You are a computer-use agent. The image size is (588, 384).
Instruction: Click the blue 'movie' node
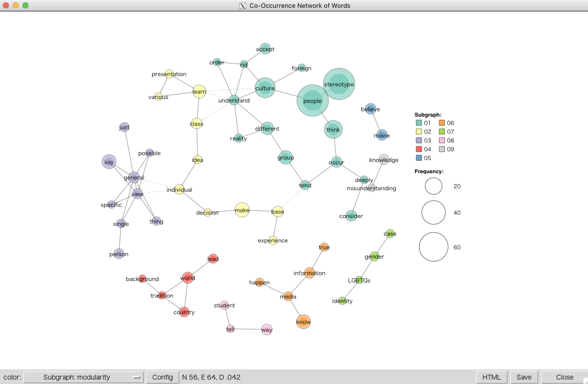click(x=382, y=135)
